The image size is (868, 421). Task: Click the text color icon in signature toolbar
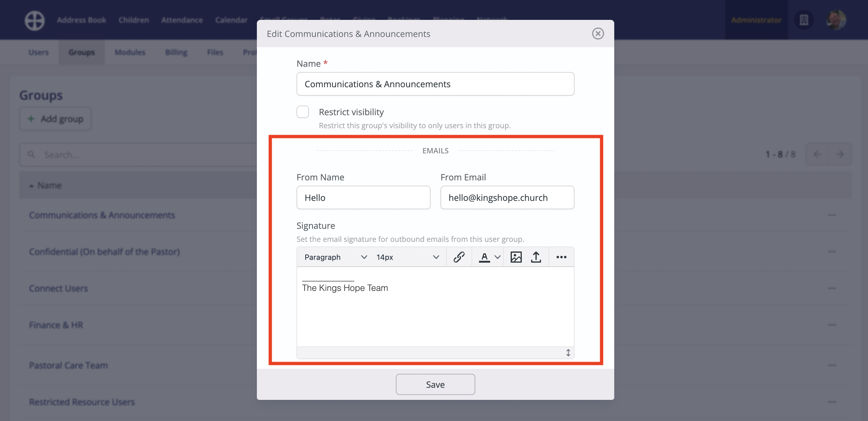click(x=484, y=257)
